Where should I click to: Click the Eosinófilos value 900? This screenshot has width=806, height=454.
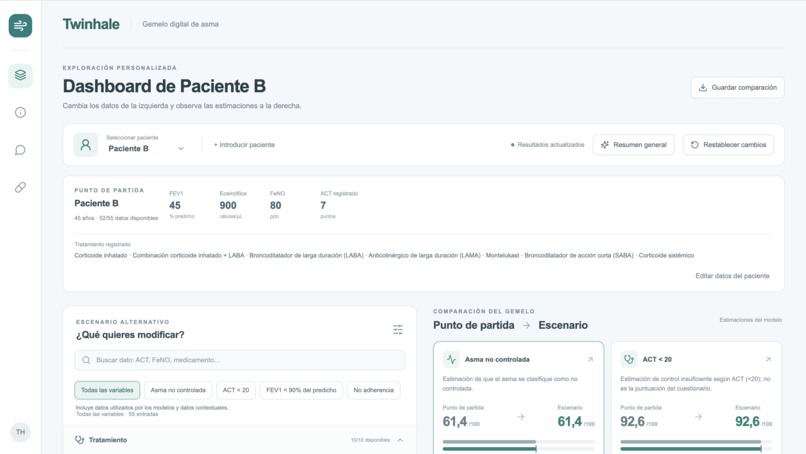coord(228,205)
